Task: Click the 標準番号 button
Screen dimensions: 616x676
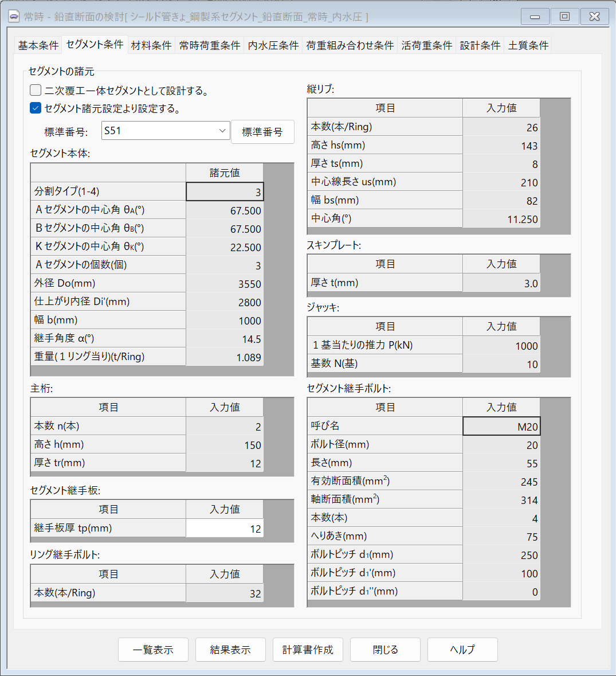Action: coord(262,132)
